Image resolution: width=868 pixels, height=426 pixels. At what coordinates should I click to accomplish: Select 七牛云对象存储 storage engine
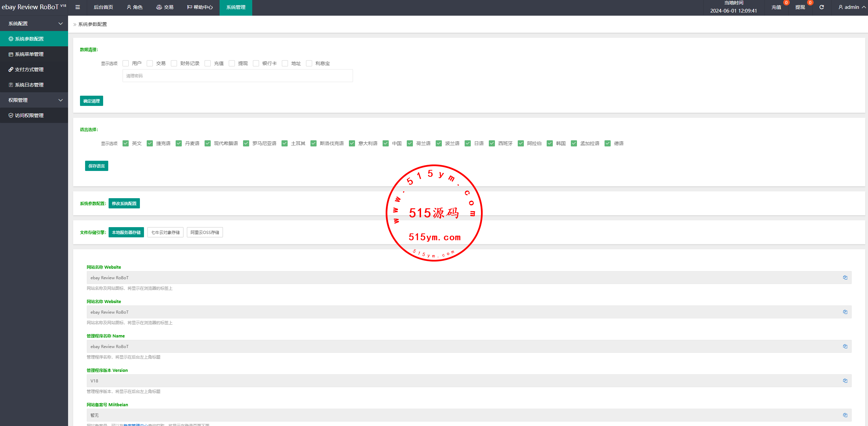(x=165, y=232)
